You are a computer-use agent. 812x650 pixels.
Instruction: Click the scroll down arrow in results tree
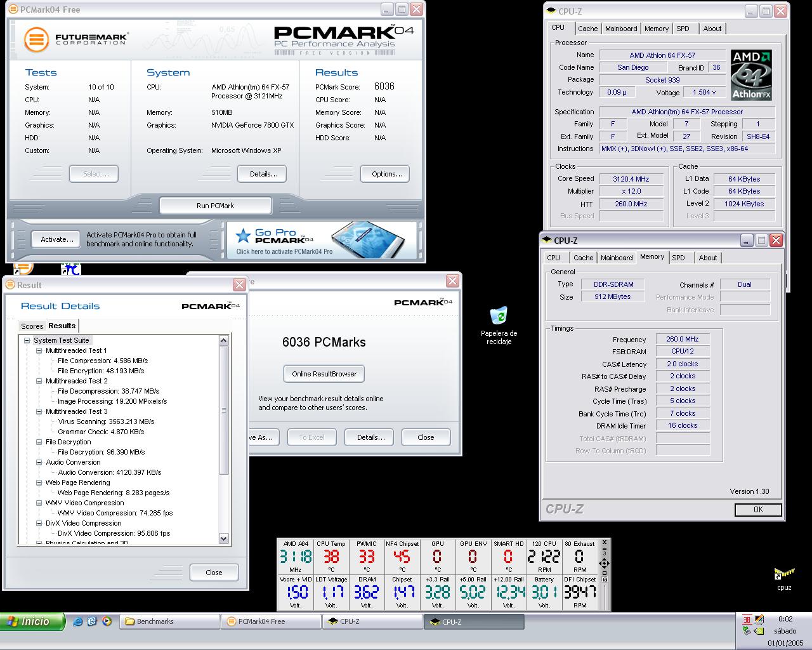(x=223, y=538)
